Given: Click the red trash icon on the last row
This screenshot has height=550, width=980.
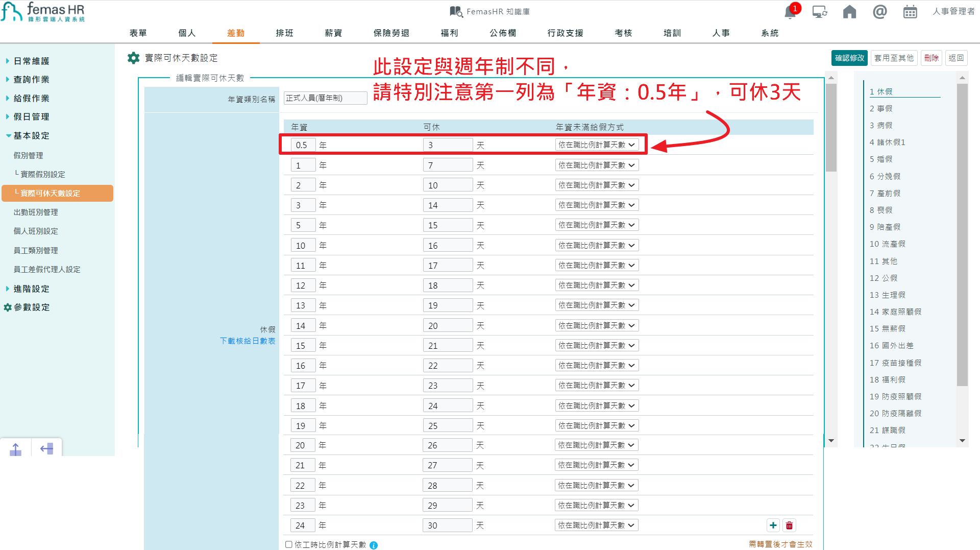Looking at the screenshot, I should [789, 525].
